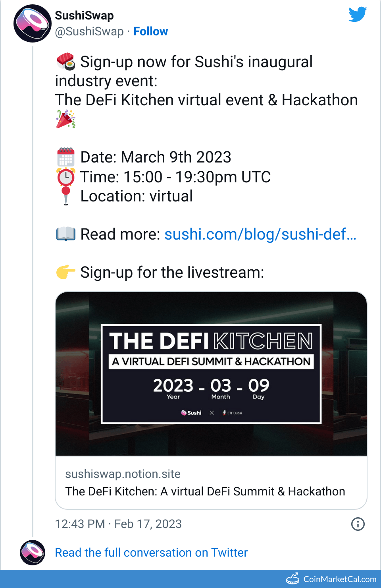Click the @SushiSwap handle
381x588 pixels.
point(89,31)
